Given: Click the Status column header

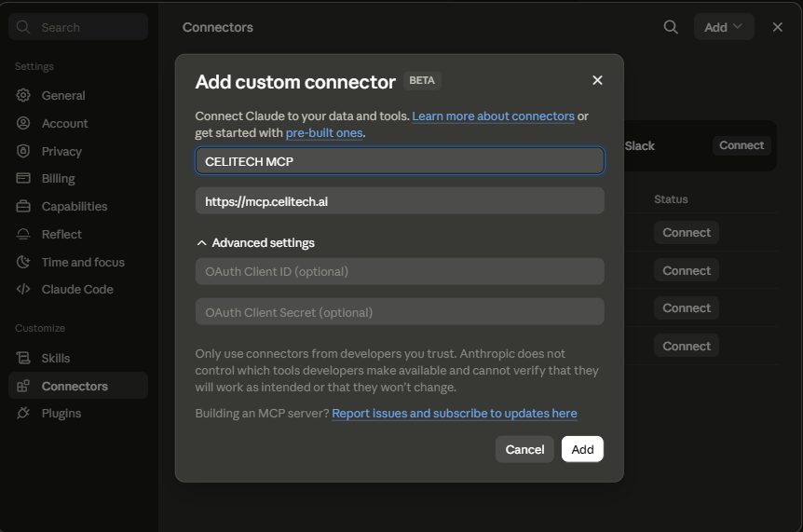Looking at the screenshot, I should [x=671, y=199].
